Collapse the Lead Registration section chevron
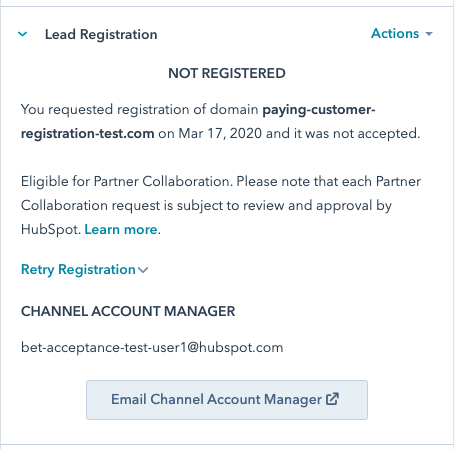This screenshot has height=449, width=455. pyautogui.click(x=22, y=34)
